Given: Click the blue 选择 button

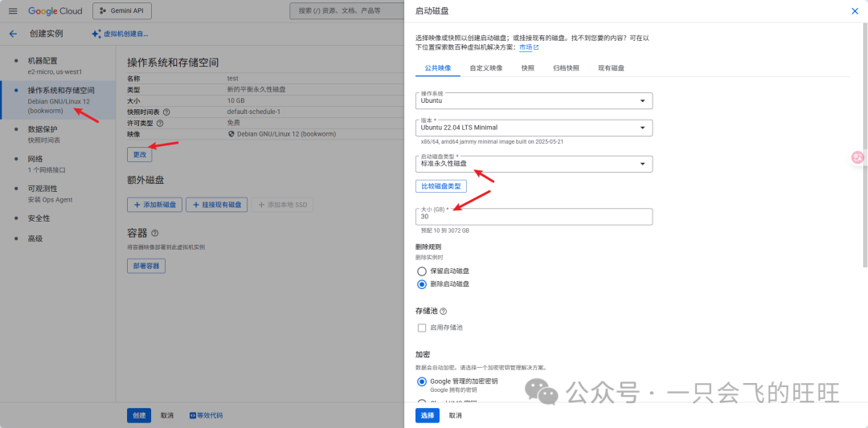Looking at the screenshot, I should pos(428,415).
